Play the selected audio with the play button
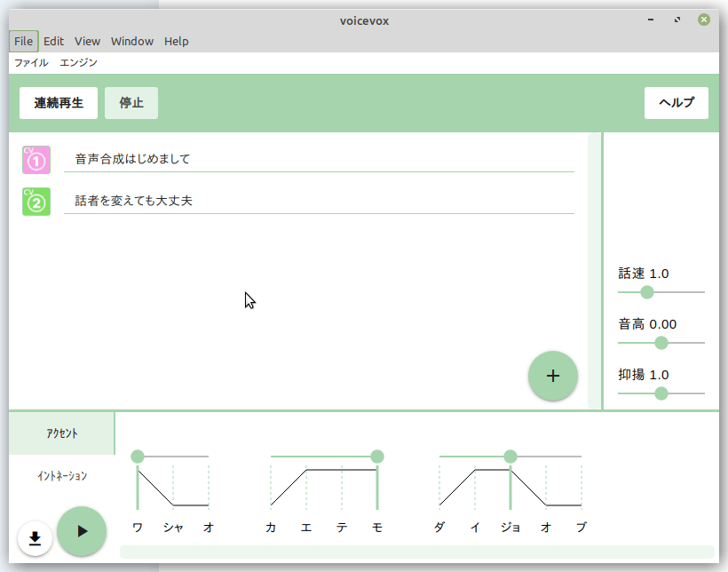 pos(82,531)
